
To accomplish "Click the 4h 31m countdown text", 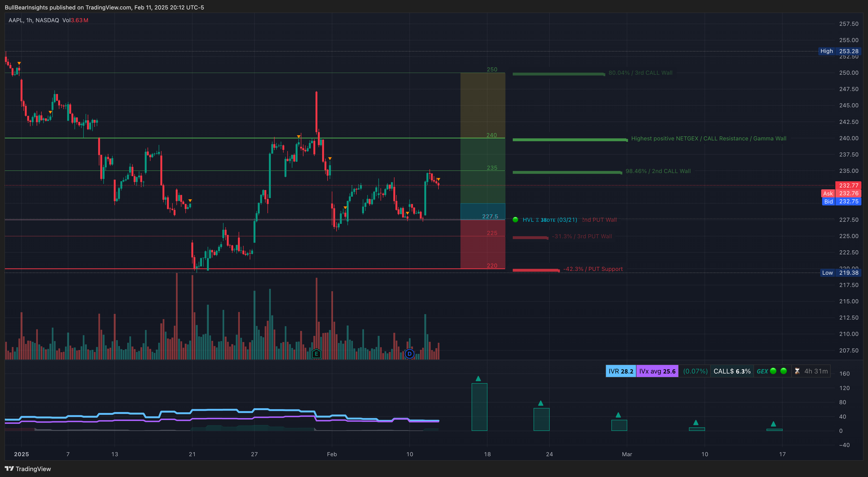I will (x=816, y=371).
